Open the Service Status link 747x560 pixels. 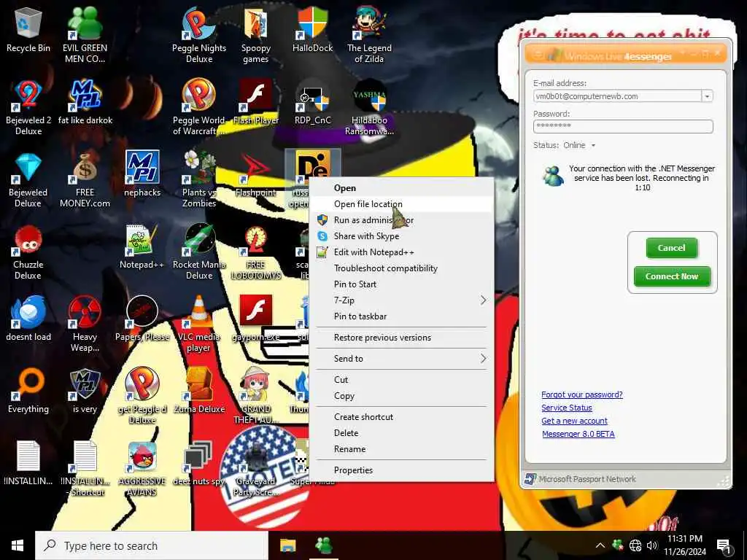[x=566, y=408]
